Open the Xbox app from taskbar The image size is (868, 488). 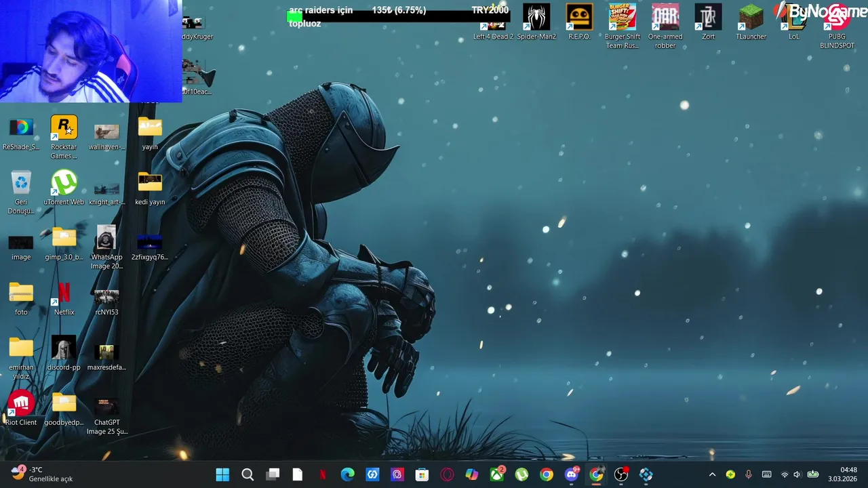(x=497, y=474)
